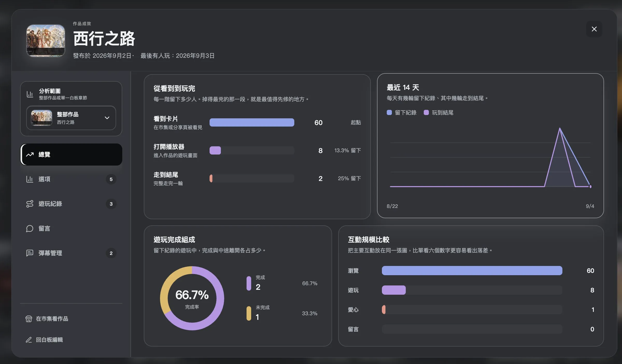Image resolution: width=622 pixels, height=364 pixels.
Task: Click the message icon beside 彈幕管理
Action: [30, 253]
